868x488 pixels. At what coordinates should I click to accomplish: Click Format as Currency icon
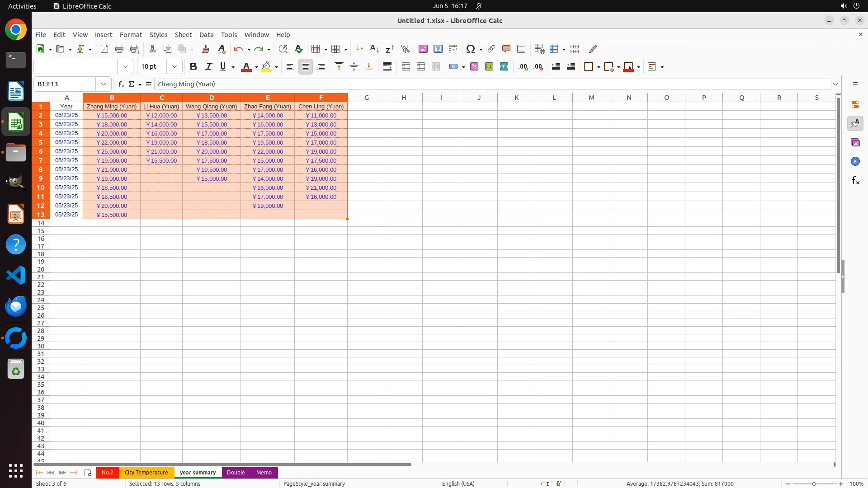(453, 67)
